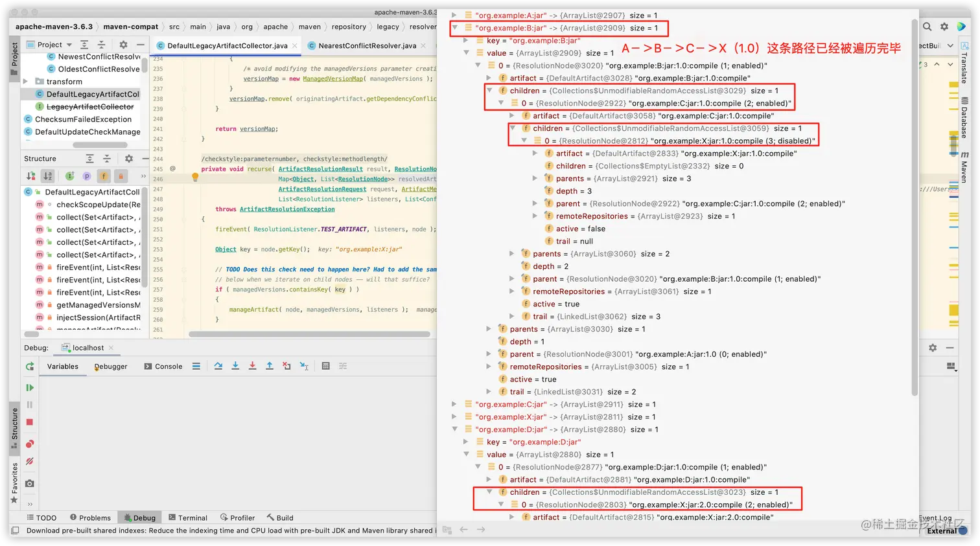Open Evaluate Expression calculator icon
This screenshot has width=980, height=546.
(326, 366)
